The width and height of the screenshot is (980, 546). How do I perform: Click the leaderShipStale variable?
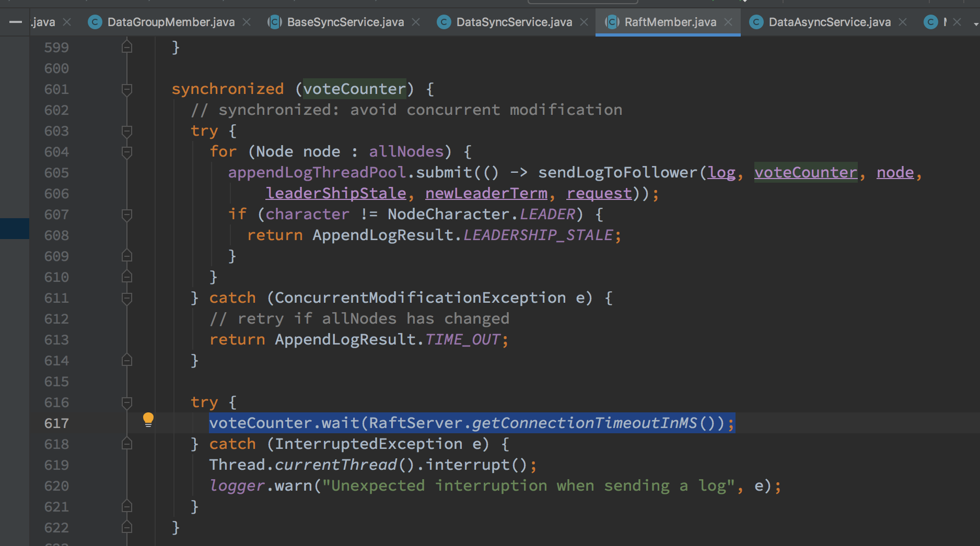[336, 193]
